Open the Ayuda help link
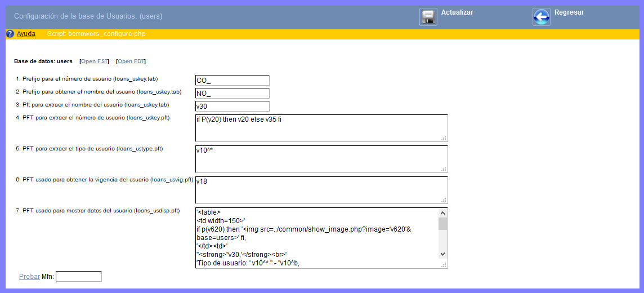This screenshot has height=293, width=644. tap(26, 34)
